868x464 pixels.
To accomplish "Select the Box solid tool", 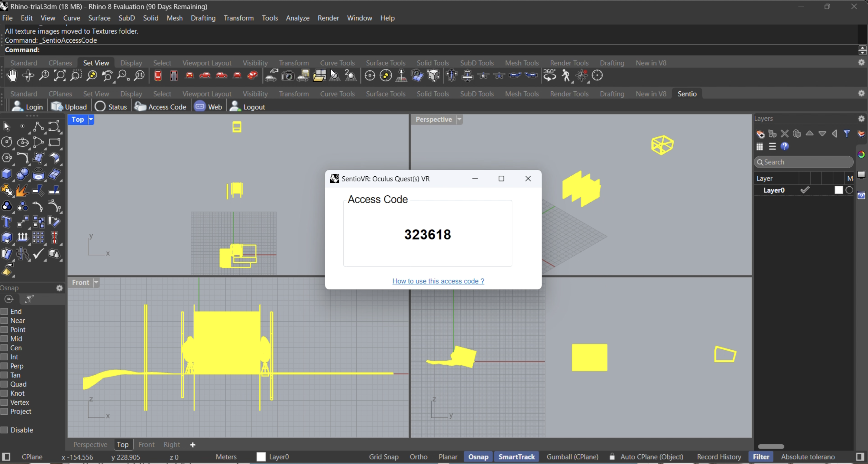I will coord(6,174).
